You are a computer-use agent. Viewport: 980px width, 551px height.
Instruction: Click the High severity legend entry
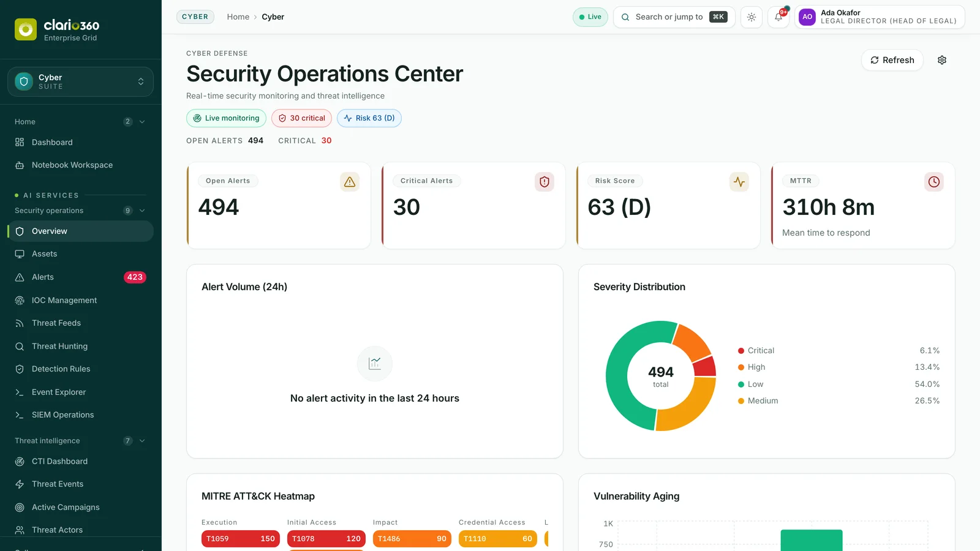(839, 367)
